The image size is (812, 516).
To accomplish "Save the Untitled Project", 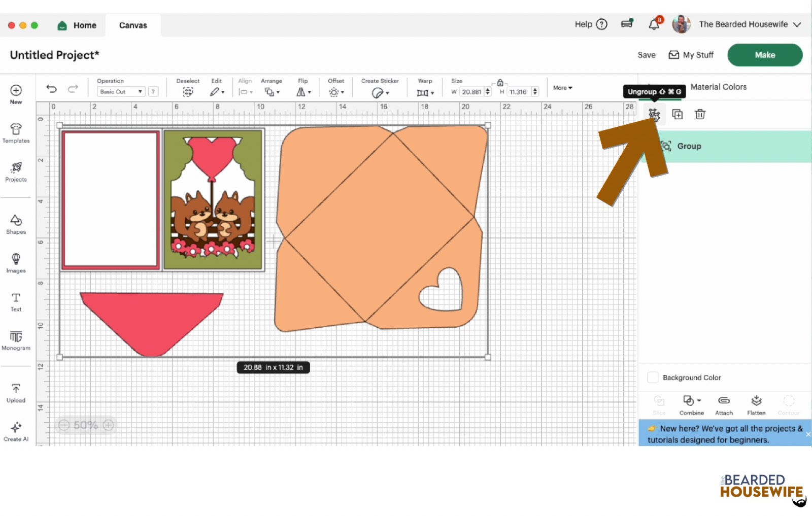I will (x=646, y=55).
